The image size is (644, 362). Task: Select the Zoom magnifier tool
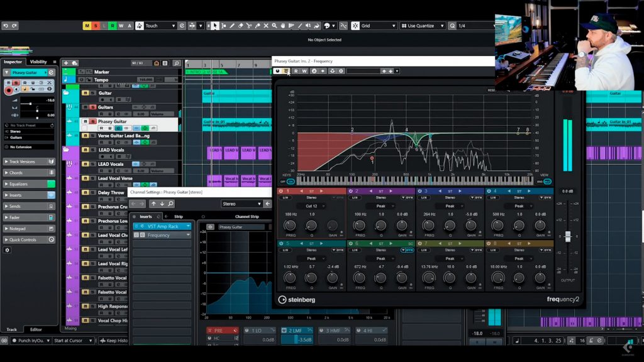274,26
